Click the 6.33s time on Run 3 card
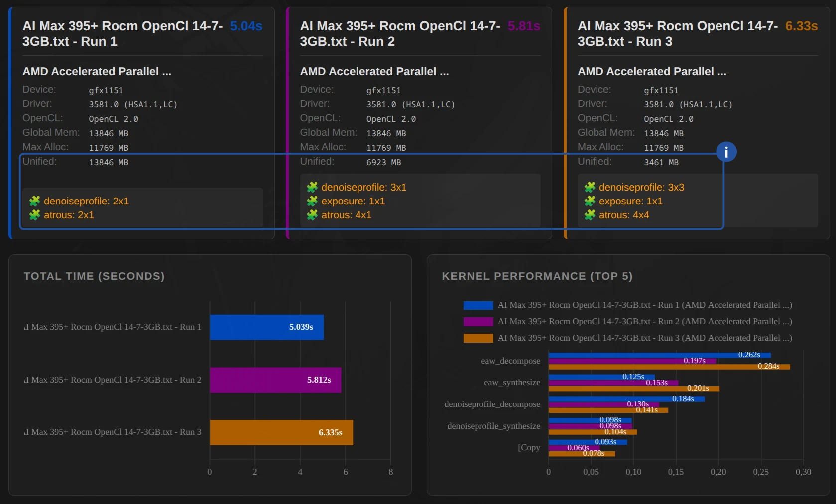 [x=801, y=26]
